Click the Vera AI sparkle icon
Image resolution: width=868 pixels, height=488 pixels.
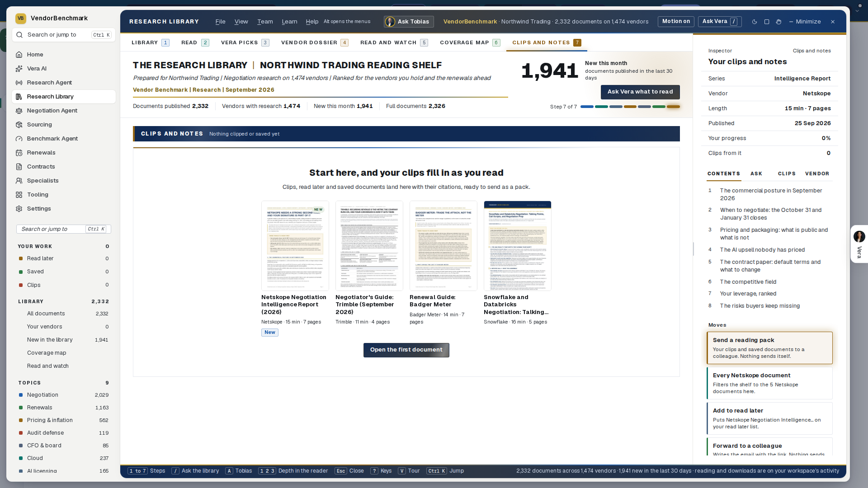pyautogui.click(x=19, y=69)
